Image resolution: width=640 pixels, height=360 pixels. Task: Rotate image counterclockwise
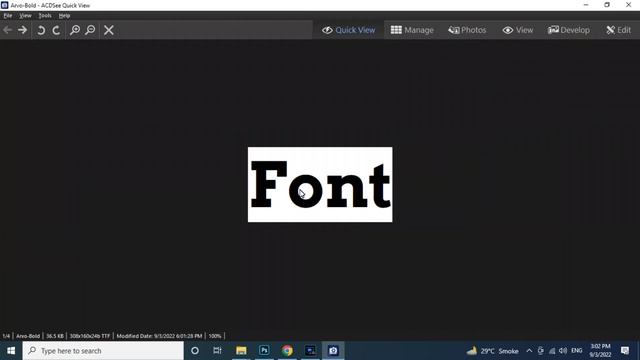pyautogui.click(x=41, y=30)
